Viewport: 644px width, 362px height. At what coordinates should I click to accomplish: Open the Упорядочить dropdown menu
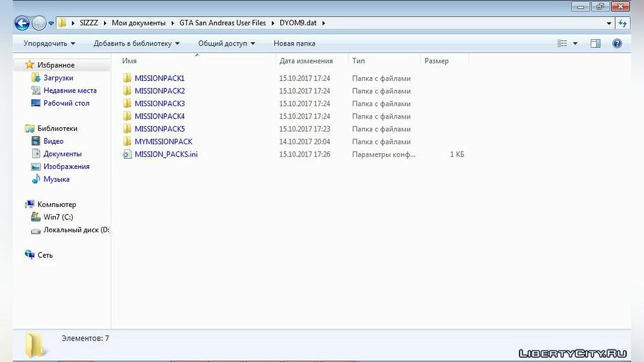(x=49, y=43)
